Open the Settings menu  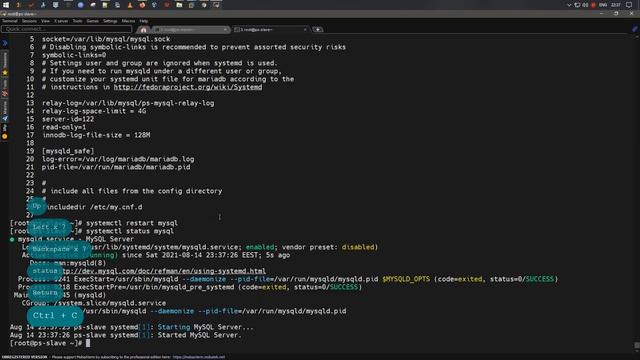(110, 21)
